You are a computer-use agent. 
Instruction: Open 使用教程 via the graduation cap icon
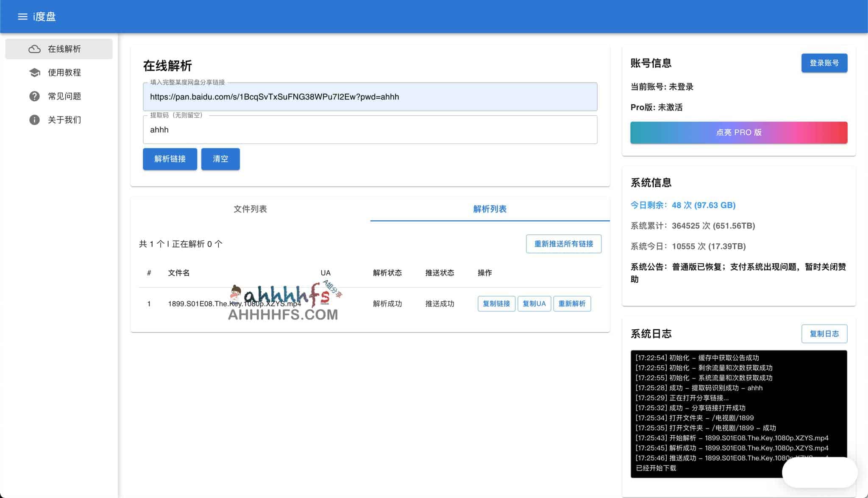coord(34,72)
